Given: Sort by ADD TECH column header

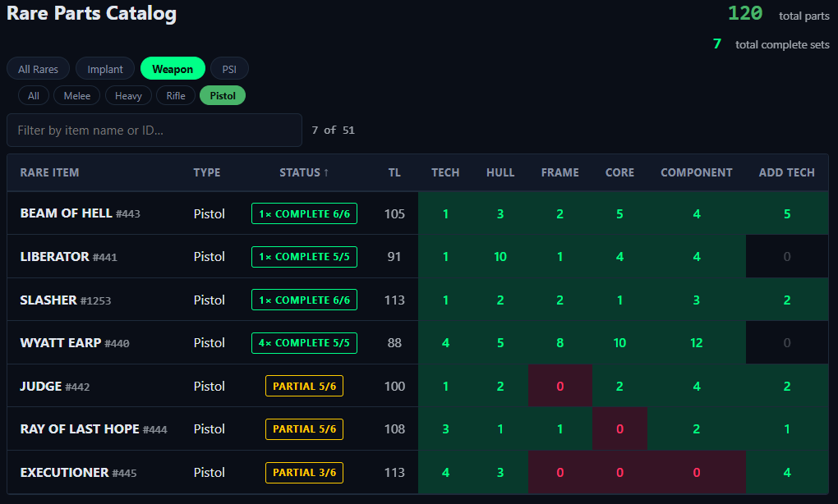Looking at the screenshot, I should (x=787, y=172).
